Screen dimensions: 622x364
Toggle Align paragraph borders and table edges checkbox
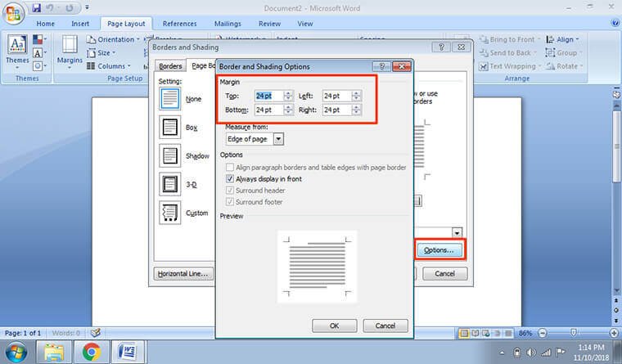point(230,168)
